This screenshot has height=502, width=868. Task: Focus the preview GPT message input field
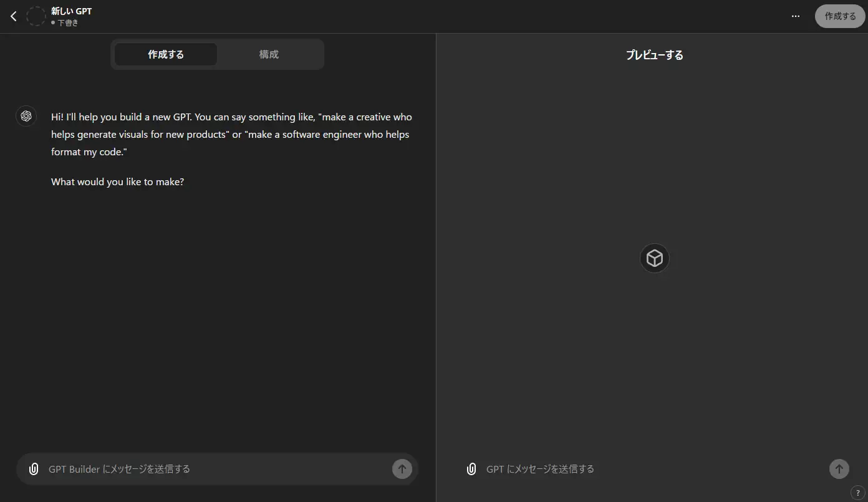click(655, 469)
